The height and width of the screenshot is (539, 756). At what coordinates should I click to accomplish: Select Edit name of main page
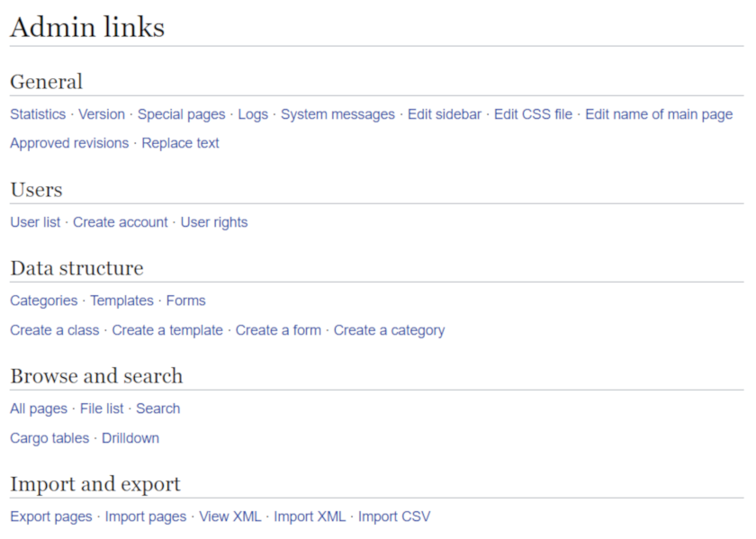(x=659, y=114)
